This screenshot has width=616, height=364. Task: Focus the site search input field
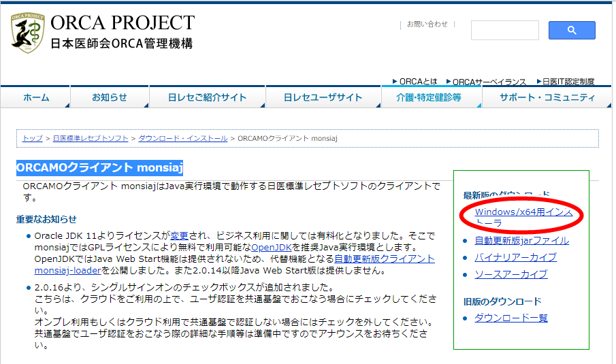pyautogui.click(x=505, y=30)
